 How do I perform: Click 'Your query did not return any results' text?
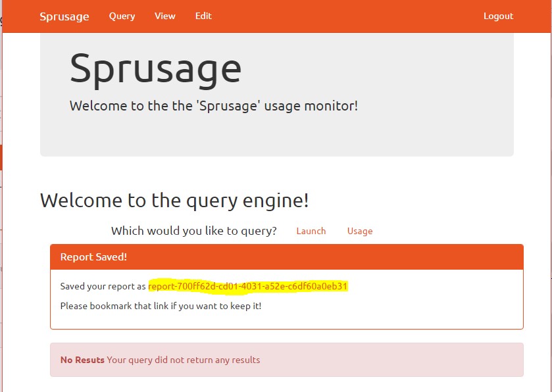(x=184, y=360)
